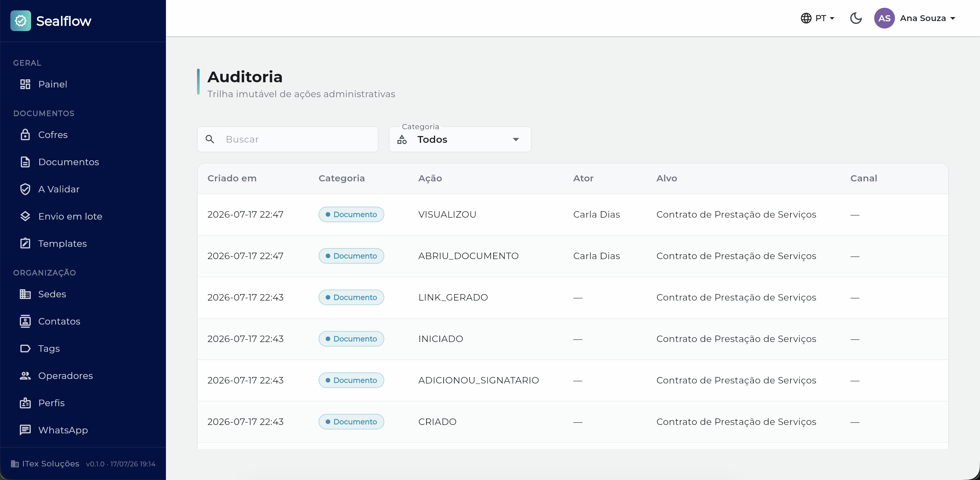This screenshot has height=480, width=980.
Task: Open the Categoria Todos dropdown
Action: coord(460,139)
